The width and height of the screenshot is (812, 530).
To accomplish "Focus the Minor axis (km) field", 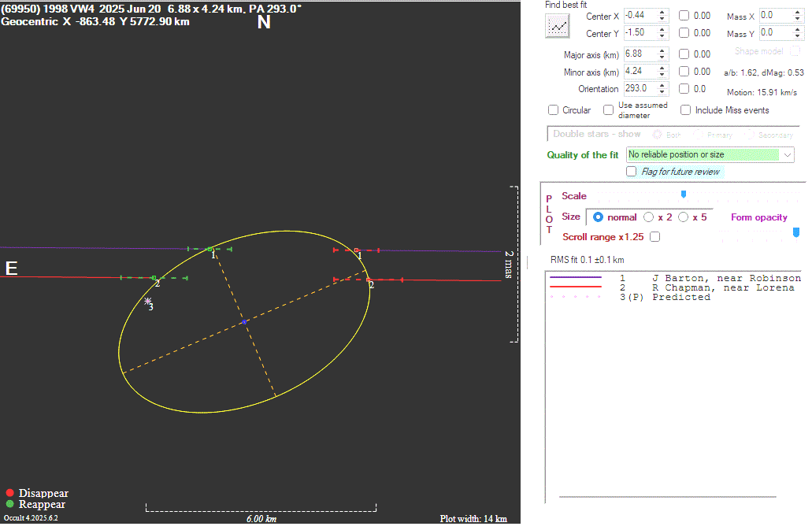I will [640, 72].
